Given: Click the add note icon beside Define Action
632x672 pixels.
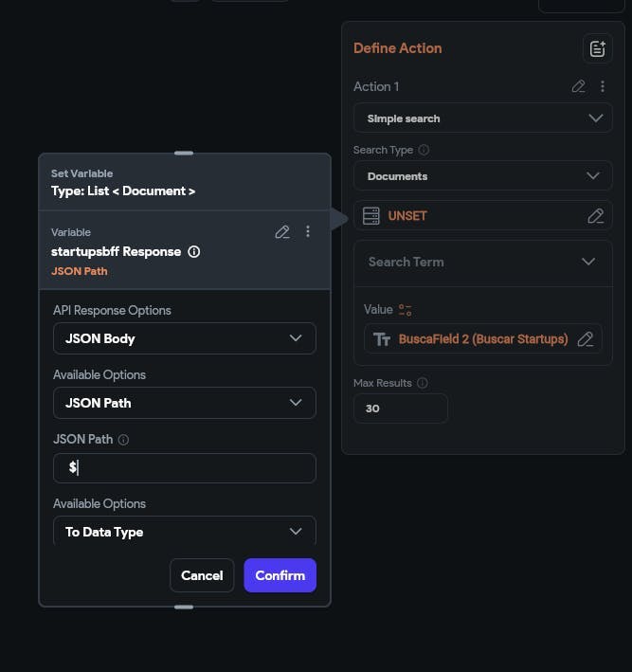Looking at the screenshot, I should (597, 48).
